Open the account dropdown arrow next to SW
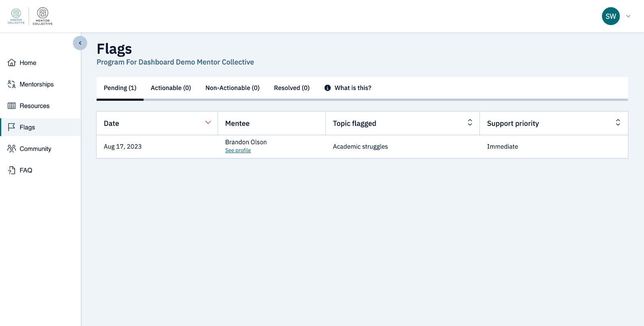 [628, 17]
